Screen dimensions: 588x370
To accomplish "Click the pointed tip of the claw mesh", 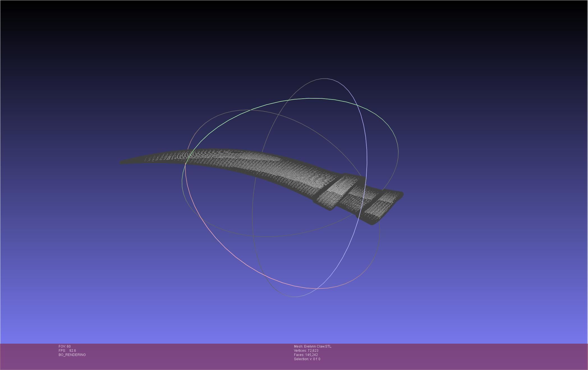I will pyautogui.click(x=122, y=162).
